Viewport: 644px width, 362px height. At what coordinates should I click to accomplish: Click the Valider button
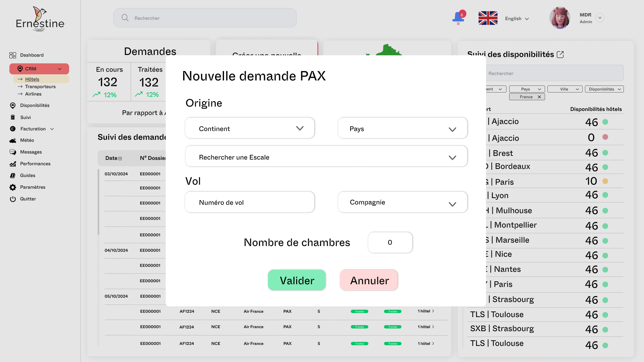coord(297,280)
